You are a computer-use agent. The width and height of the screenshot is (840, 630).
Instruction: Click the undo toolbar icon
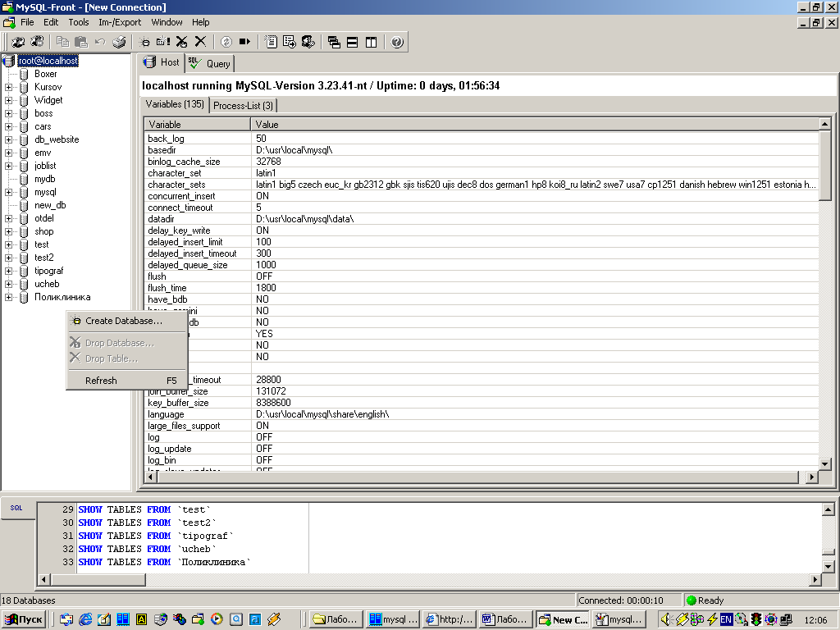pyautogui.click(x=100, y=42)
